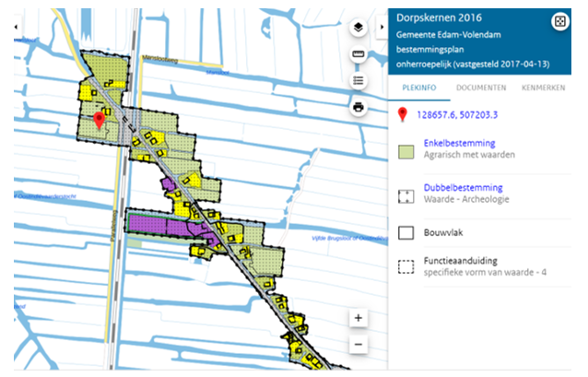Click the green Enkelbestemming color swatch
This screenshot has width=588, height=377.
(403, 151)
